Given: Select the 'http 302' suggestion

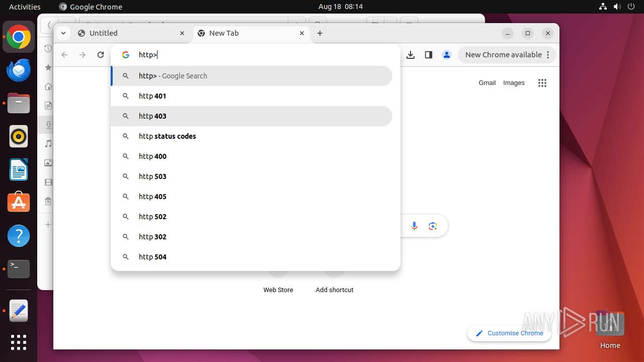Looking at the screenshot, I should point(252,237).
